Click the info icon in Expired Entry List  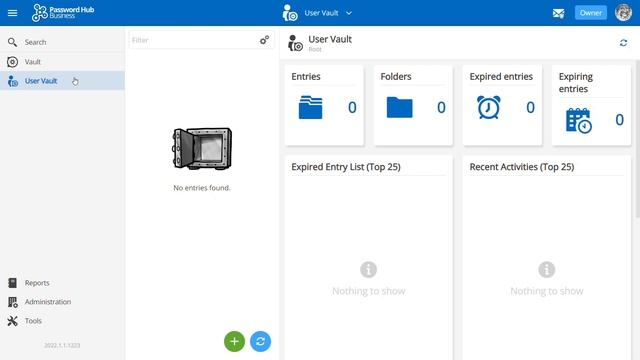tap(368, 270)
